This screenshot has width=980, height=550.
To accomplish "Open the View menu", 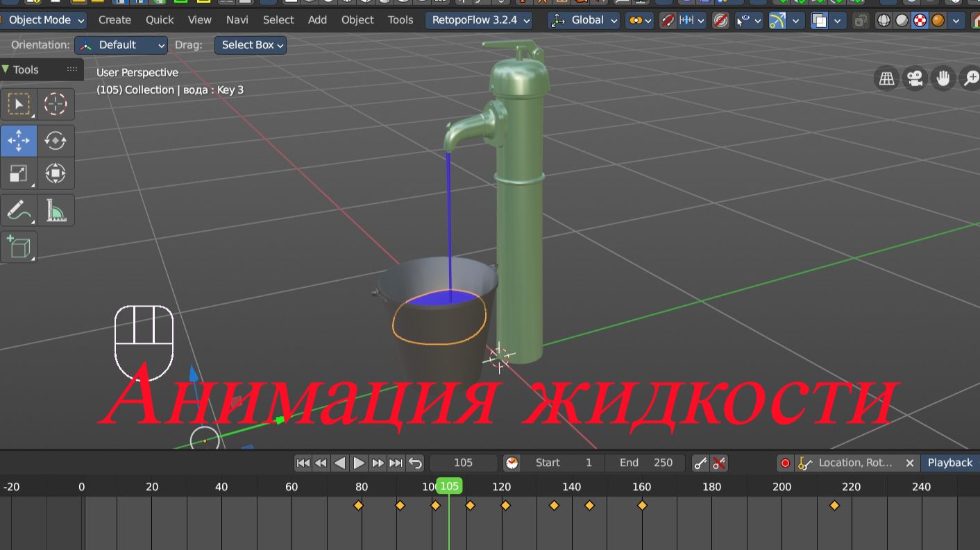I will pyautogui.click(x=200, y=20).
